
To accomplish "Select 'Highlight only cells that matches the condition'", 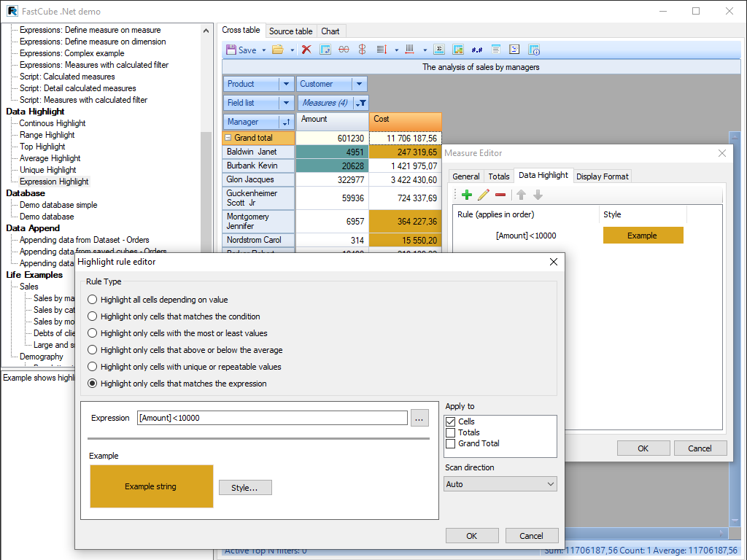I will coord(92,316).
